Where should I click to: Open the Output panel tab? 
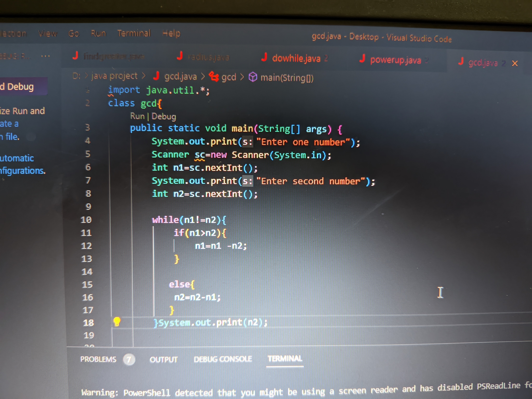pyautogui.click(x=164, y=359)
